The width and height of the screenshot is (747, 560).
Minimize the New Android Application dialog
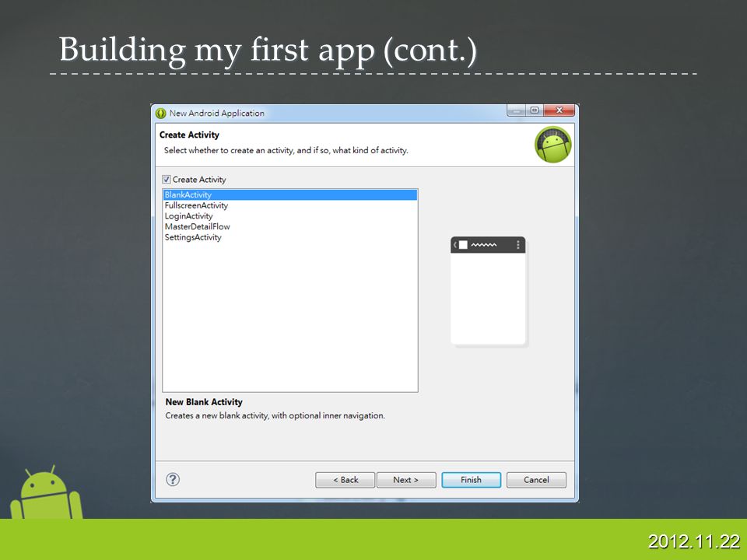[x=517, y=110]
